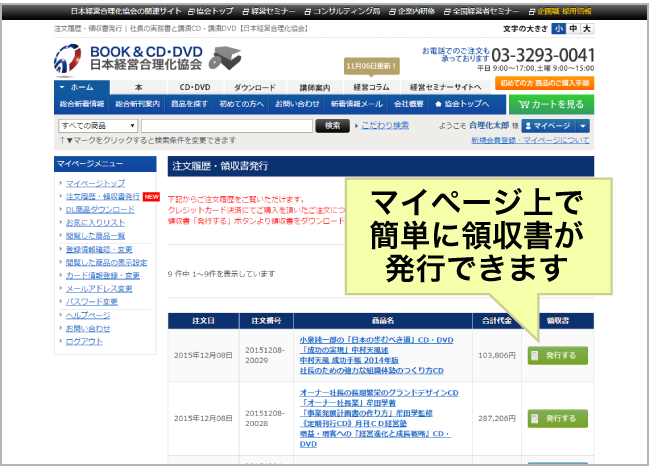The height and width of the screenshot is (467, 649).
Task: Expand the マイページ dropdown arrow
Action: (582, 126)
